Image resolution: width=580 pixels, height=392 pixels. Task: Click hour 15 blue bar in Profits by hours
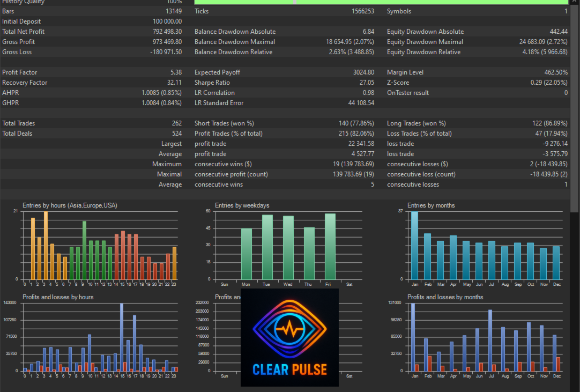(x=122, y=337)
